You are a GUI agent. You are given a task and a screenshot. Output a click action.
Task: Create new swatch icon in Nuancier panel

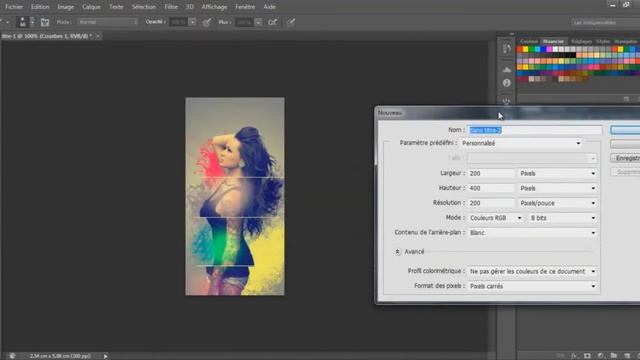click(626, 99)
